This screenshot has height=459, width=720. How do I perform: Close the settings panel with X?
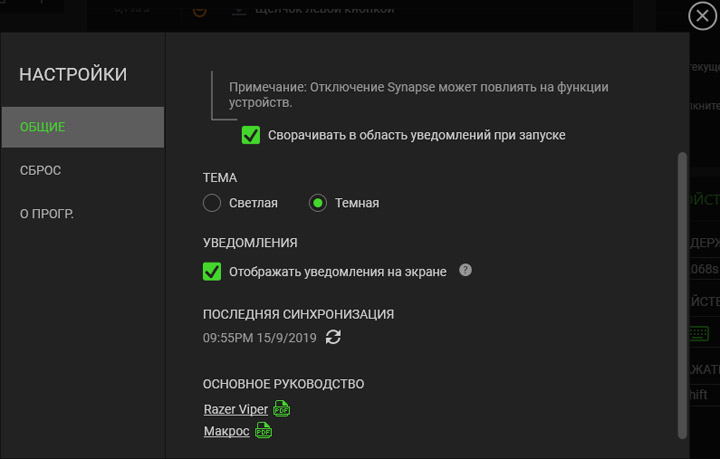pos(703,17)
